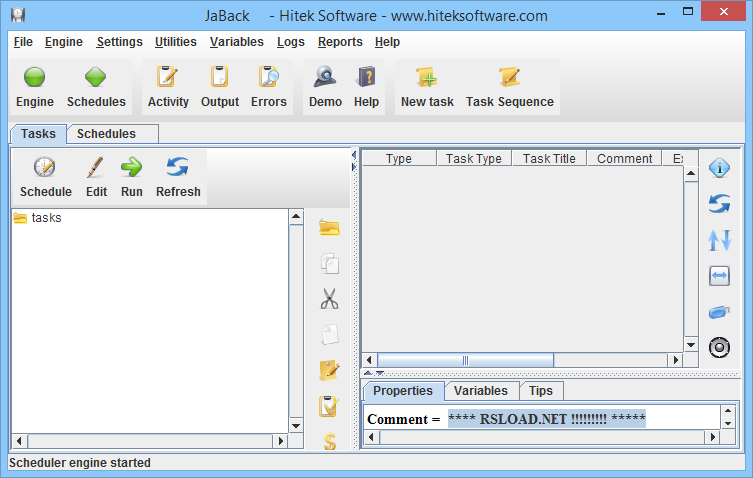The image size is (753, 478).
Task: Open the Variables menu
Action: coord(237,42)
